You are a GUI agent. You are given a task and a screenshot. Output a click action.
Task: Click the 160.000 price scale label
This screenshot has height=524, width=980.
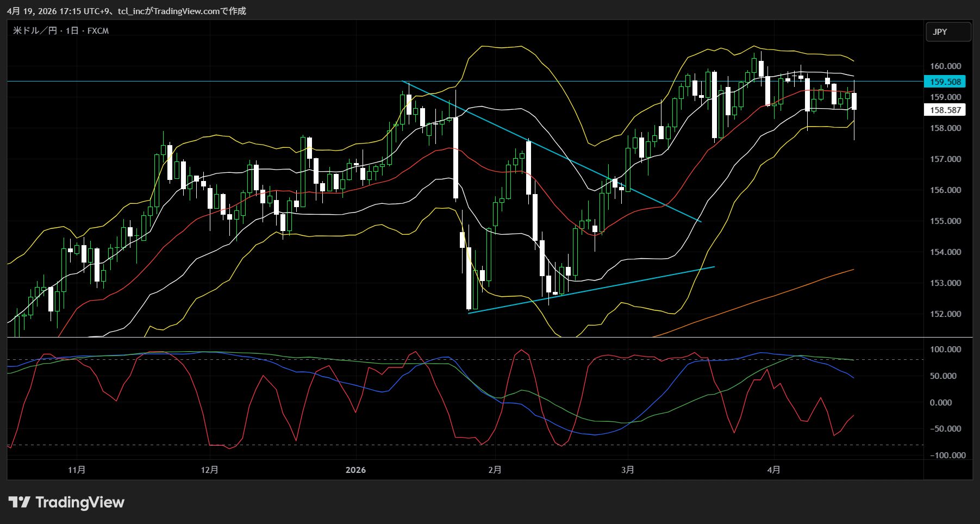click(945, 66)
